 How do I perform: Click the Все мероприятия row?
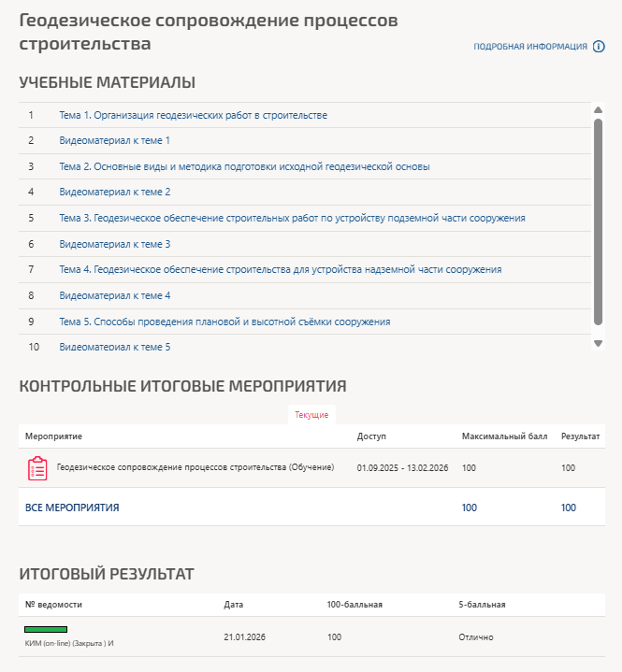tap(72, 508)
